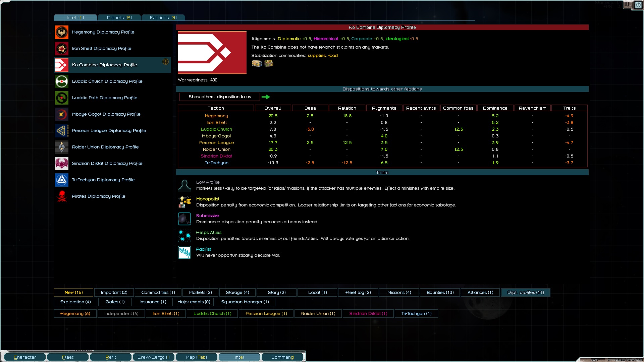This screenshot has width=644, height=362.
Task: Select the Squadron Manager (1) filter
Action: click(245, 302)
